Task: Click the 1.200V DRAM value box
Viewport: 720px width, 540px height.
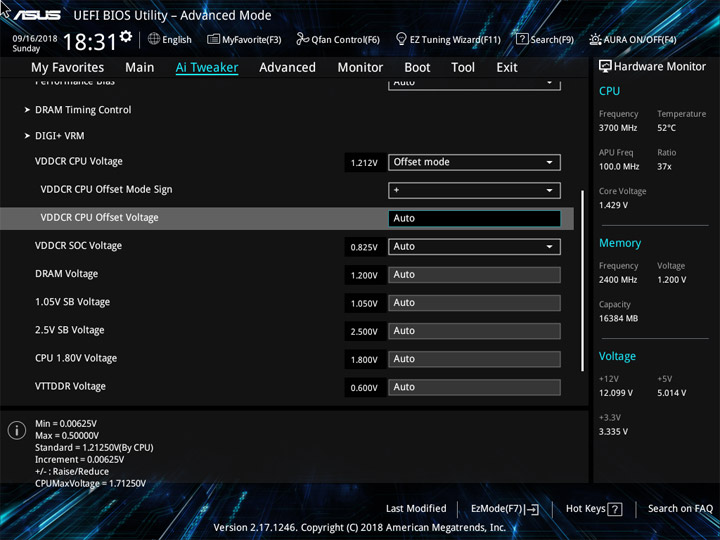Action: point(364,276)
